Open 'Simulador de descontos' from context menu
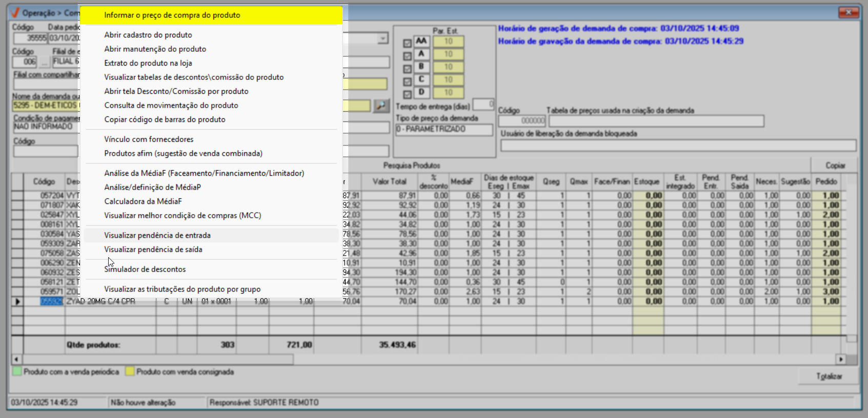This screenshot has height=418, width=868. [x=145, y=269]
